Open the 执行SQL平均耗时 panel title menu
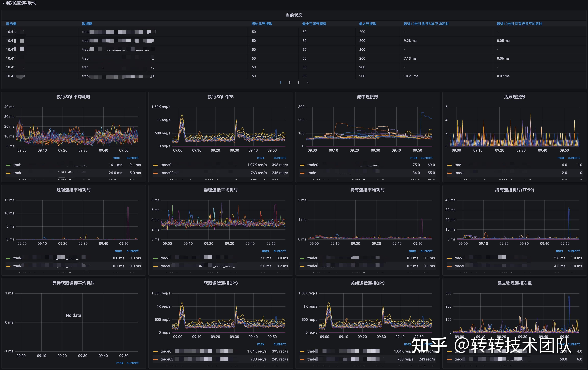588x370 pixels. click(73, 97)
